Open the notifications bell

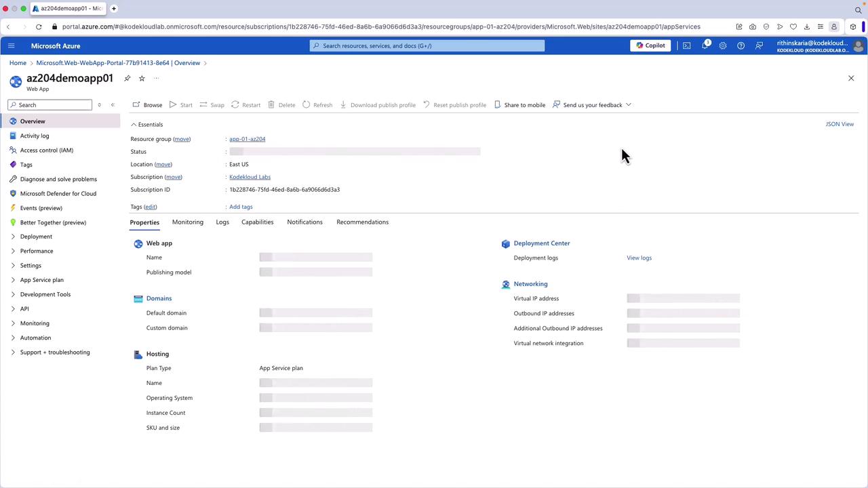705,45
